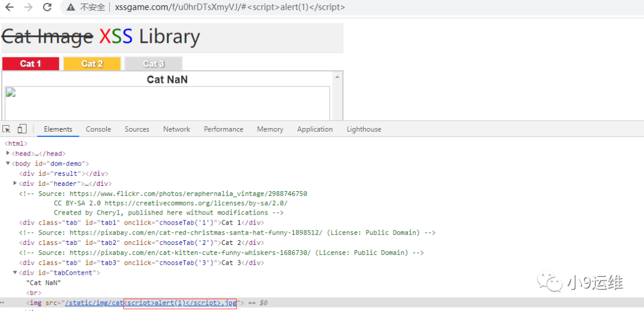Click the not-secure warning triangle icon
Viewport: 644px width, 311px height.
tap(71, 7)
